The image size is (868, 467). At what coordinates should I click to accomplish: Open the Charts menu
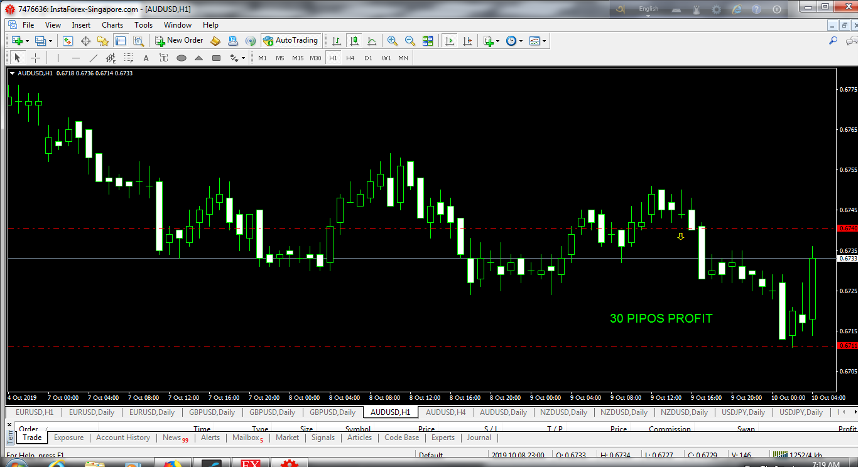click(112, 25)
